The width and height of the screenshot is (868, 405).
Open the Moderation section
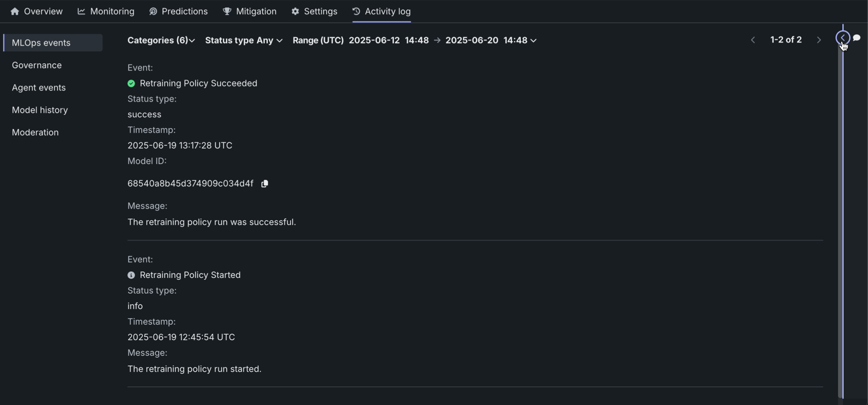[x=35, y=132]
